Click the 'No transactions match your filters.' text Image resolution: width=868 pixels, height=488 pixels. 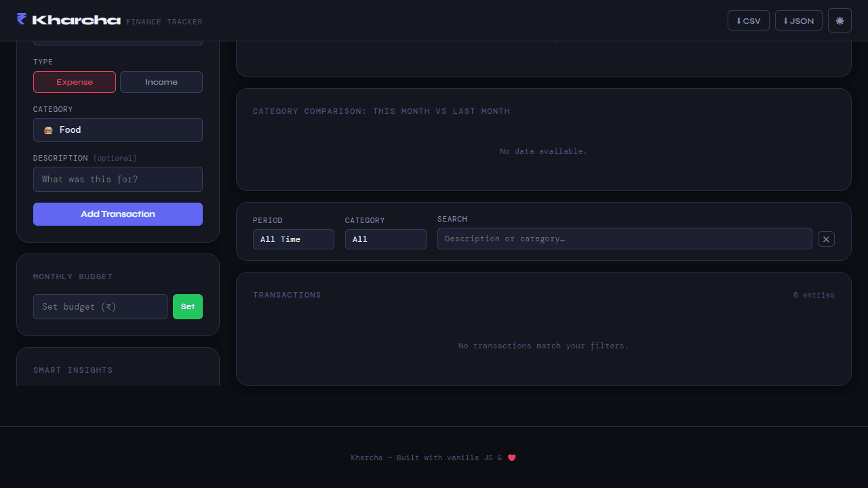(x=544, y=346)
